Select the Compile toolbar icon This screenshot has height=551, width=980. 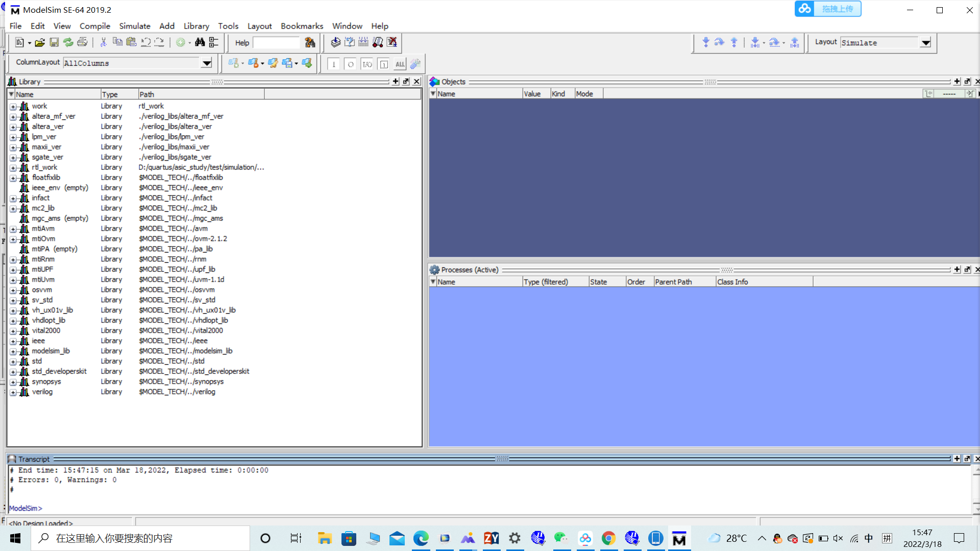coord(335,43)
